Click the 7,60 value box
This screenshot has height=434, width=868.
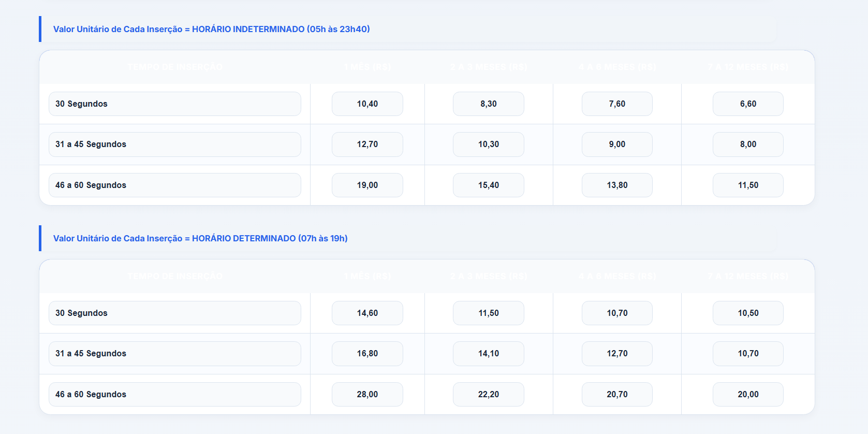(617, 104)
